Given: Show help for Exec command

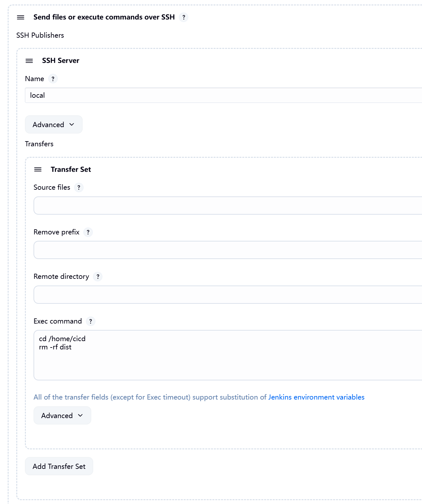Looking at the screenshot, I should 91,321.
